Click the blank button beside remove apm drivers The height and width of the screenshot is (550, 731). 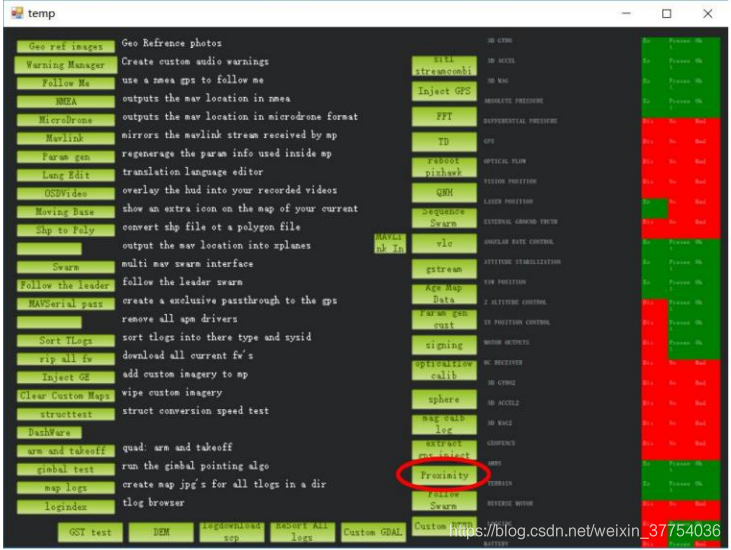(49, 322)
